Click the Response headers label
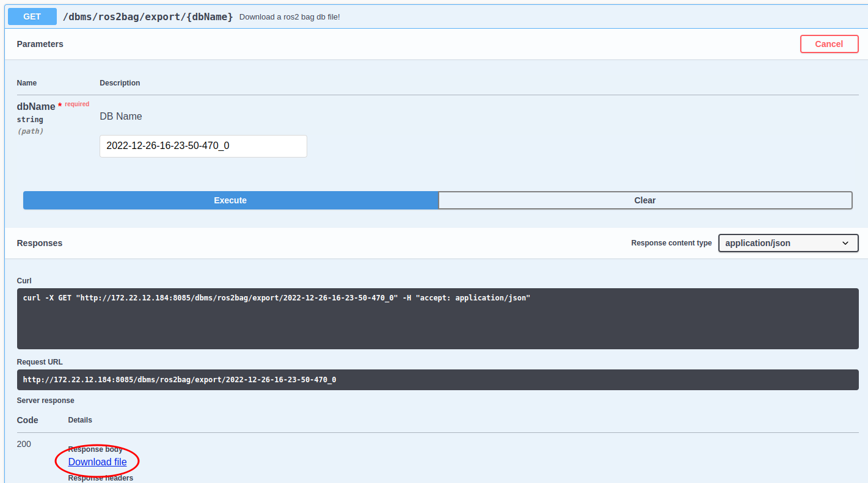This screenshot has width=868, height=483. pyautogui.click(x=100, y=478)
